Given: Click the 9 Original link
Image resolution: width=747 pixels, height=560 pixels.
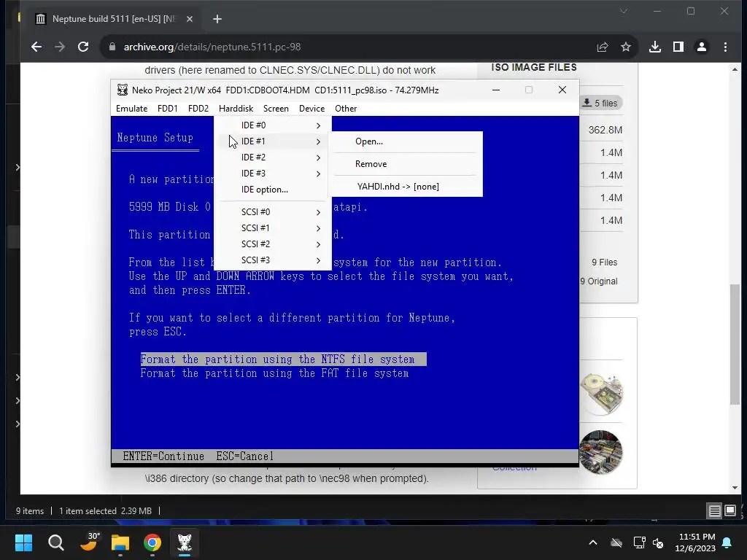Looking at the screenshot, I should 599,281.
